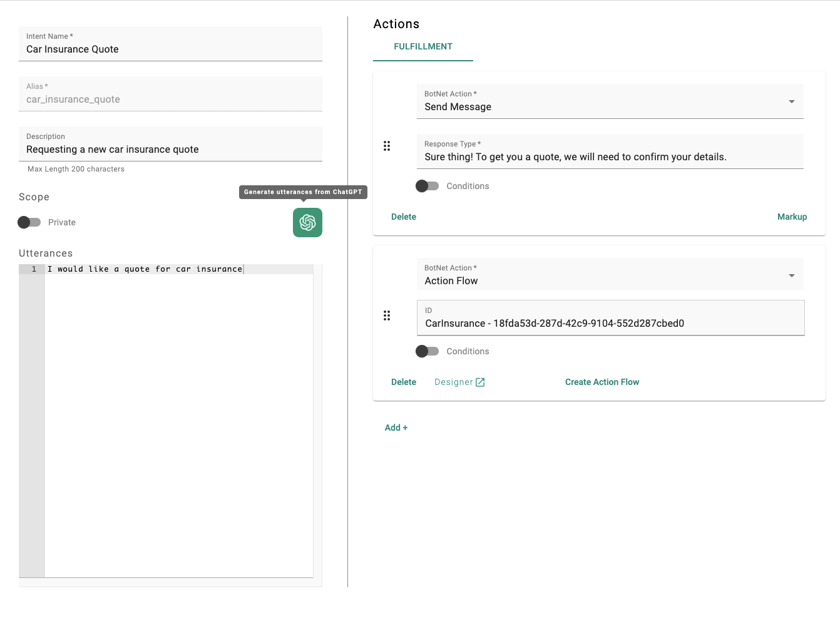The image size is (840, 636).
Task: Select the Actions heading text
Action: tap(396, 24)
